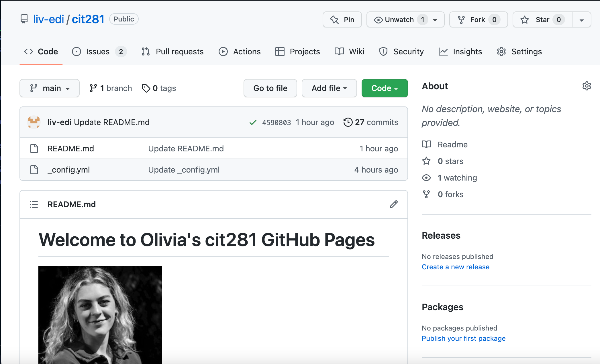Open the liv-edi author link in latest commit
The image size is (600, 364).
tap(60, 122)
